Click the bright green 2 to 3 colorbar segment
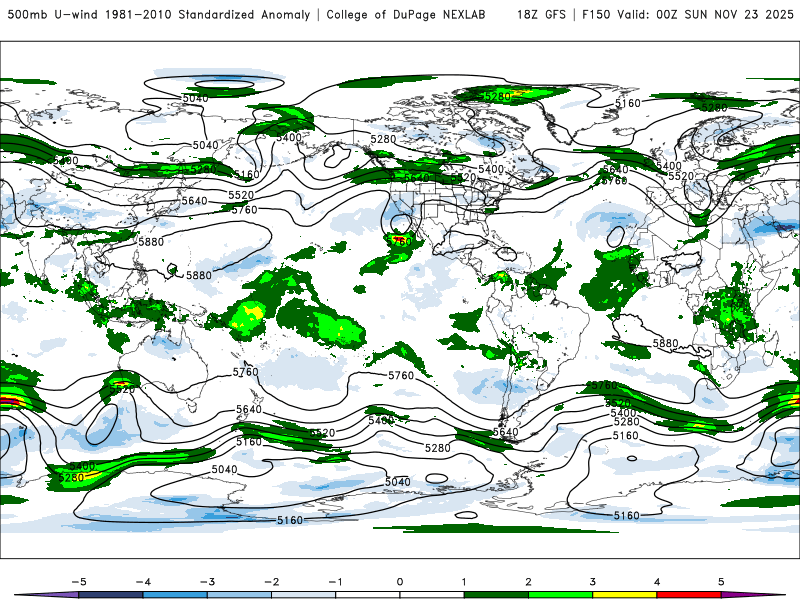800x600 pixels. [x=560, y=595]
